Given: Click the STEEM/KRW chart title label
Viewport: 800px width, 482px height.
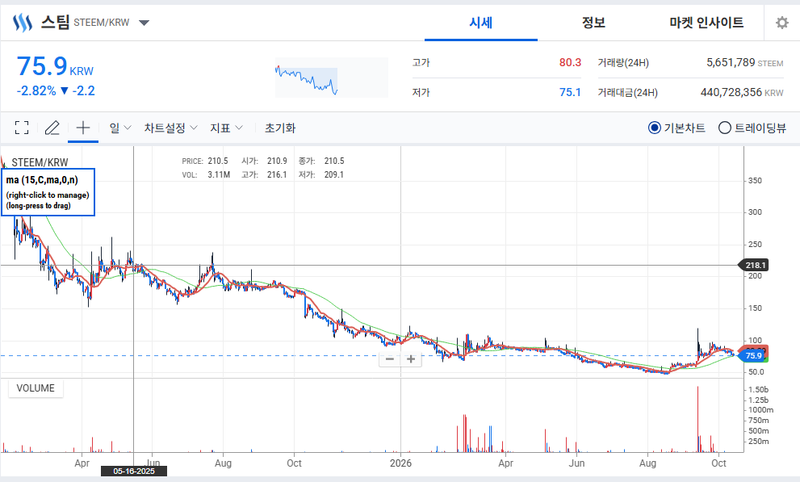Looking at the screenshot, I should pyautogui.click(x=40, y=162).
